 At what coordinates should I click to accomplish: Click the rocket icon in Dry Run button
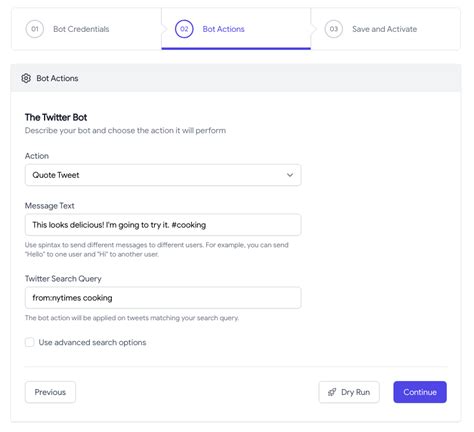tap(332, 392)
